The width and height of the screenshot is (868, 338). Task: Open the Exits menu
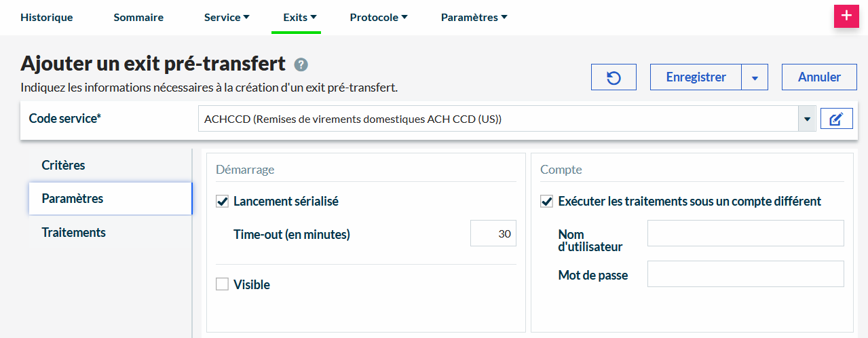click(300, 18)
